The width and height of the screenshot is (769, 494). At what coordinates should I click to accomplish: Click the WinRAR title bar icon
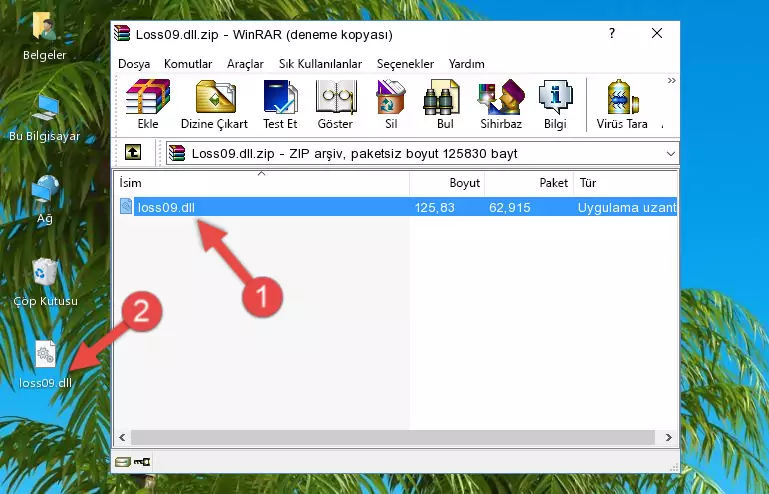point(122,33)
